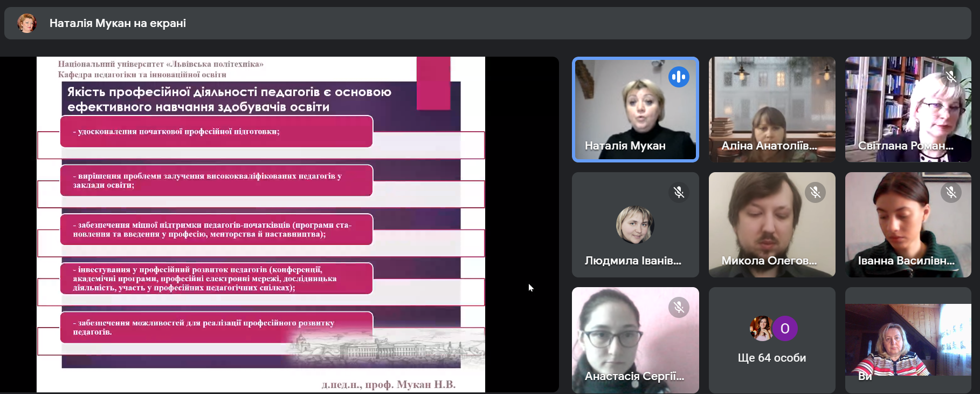
Task: Click the speaking audio indicator on Наталія Мукан's tile
Action: point(679,77)
